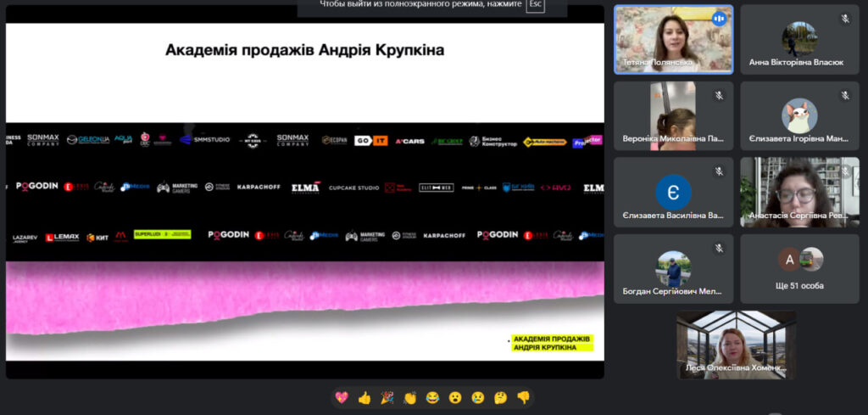Click muted mic on Єлизавета Ігорівна tile
The image size is (868, 415).
coord(845,95)
